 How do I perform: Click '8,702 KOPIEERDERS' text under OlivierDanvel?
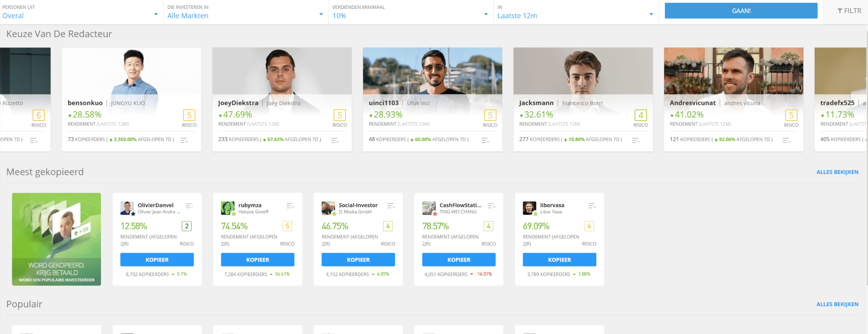(x=147, y=274)
